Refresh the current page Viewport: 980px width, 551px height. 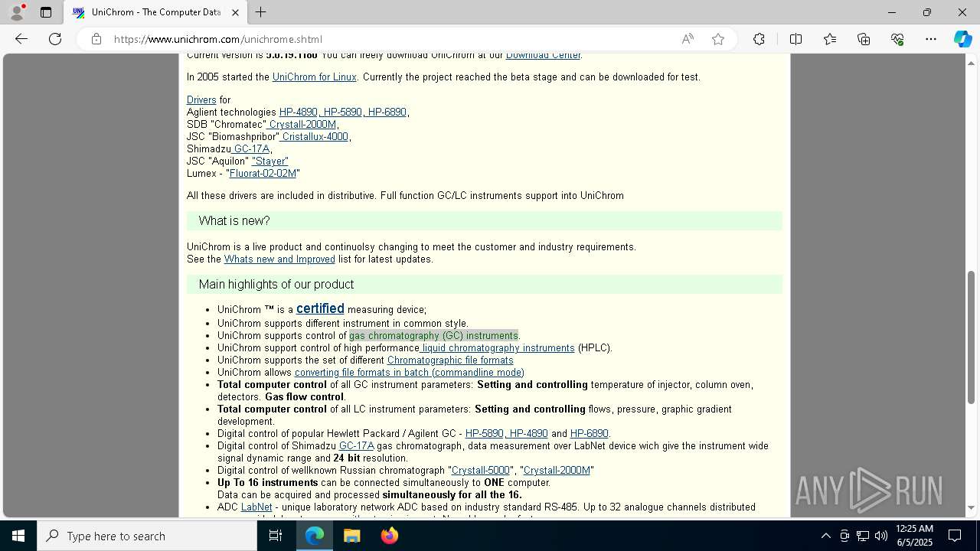[x=55, y=39]
